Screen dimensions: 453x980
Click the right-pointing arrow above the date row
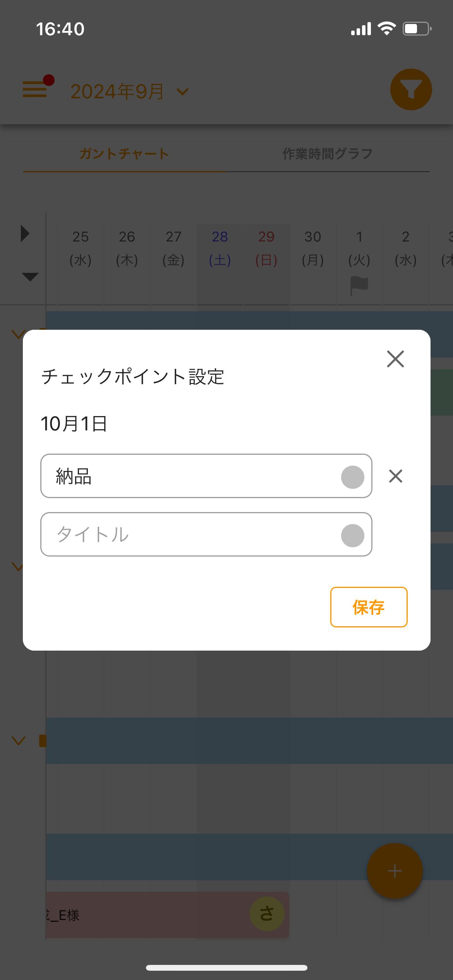26,233
